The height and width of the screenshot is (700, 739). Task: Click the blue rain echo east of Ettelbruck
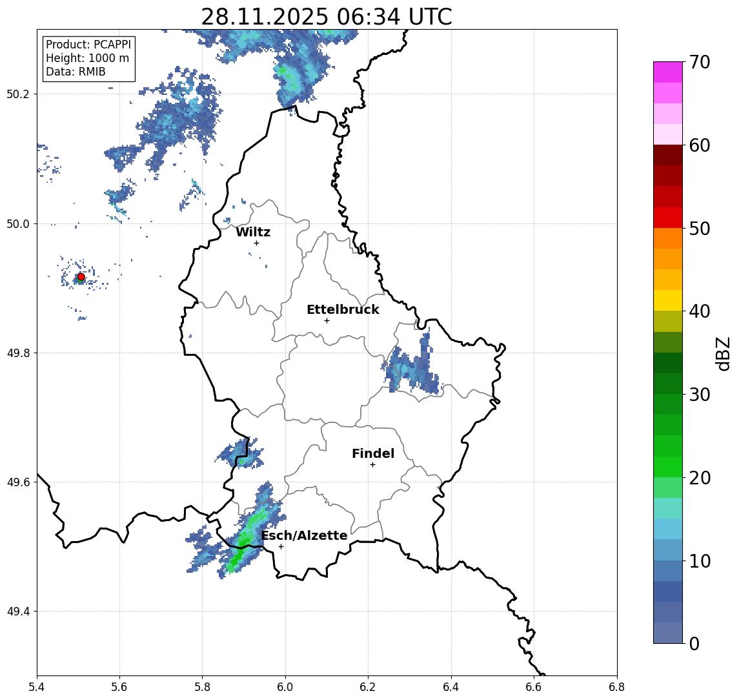[x=411, y=368]
